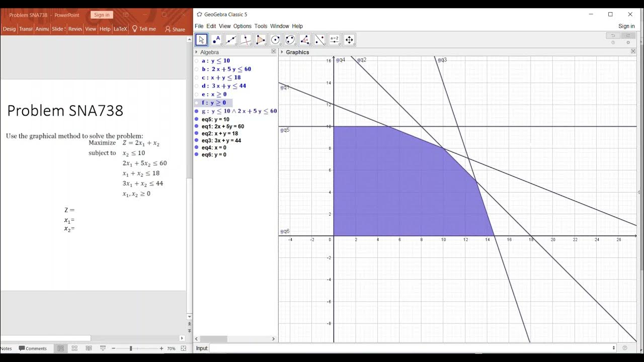Open input bar help icon in GeoGebra

pyautogui.click(x=625, y=348)
